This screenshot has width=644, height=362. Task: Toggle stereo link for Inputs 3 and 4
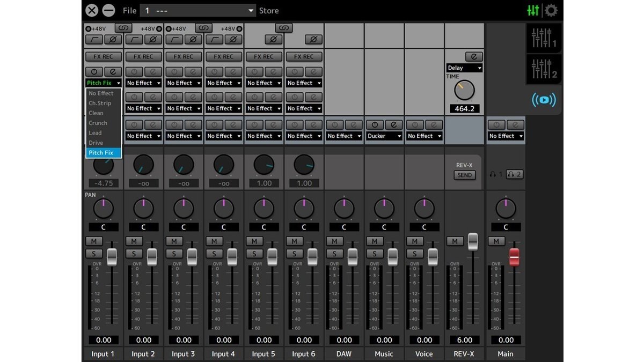coord(204,28)
